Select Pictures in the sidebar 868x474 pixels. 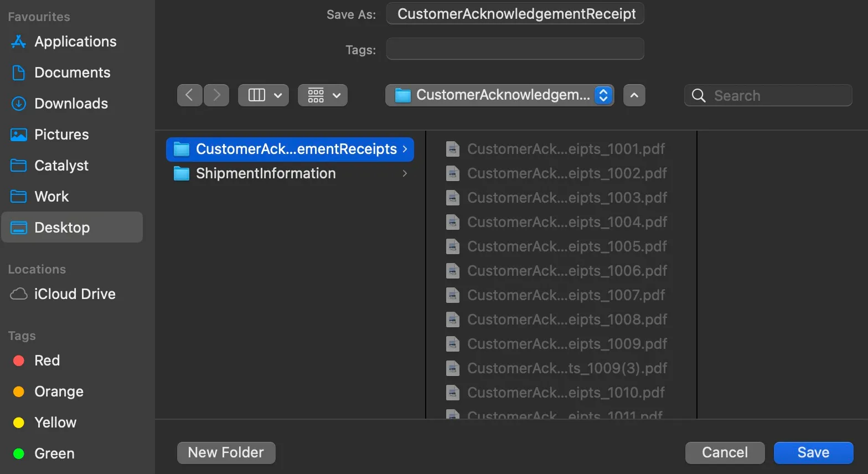[72, 135]
